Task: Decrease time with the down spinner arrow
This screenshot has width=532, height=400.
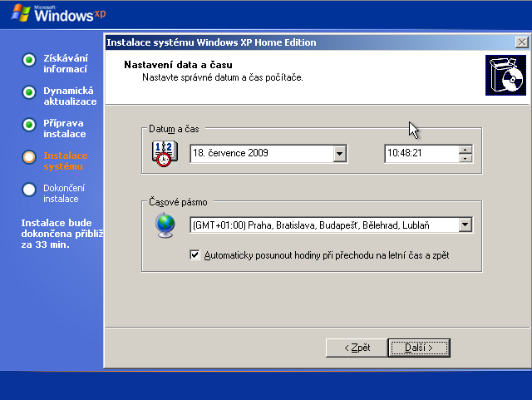Action: coord(465,158)
